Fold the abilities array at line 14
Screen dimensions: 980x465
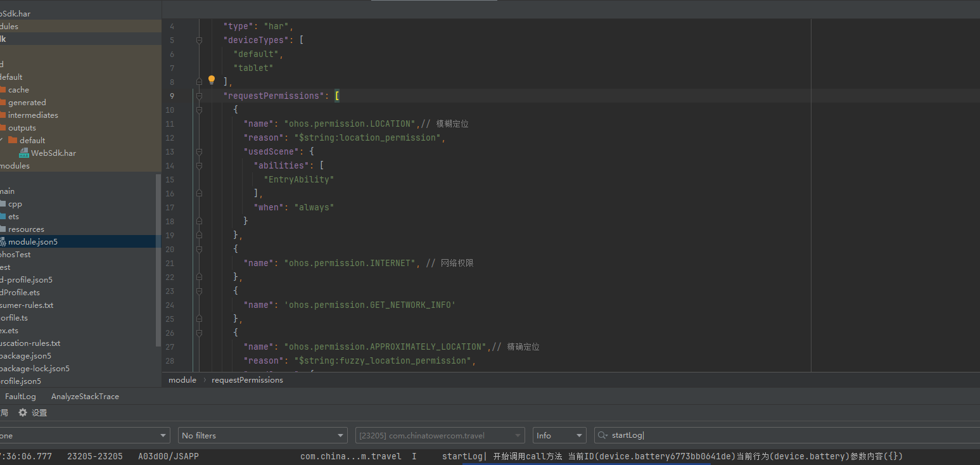coord(199,165)
